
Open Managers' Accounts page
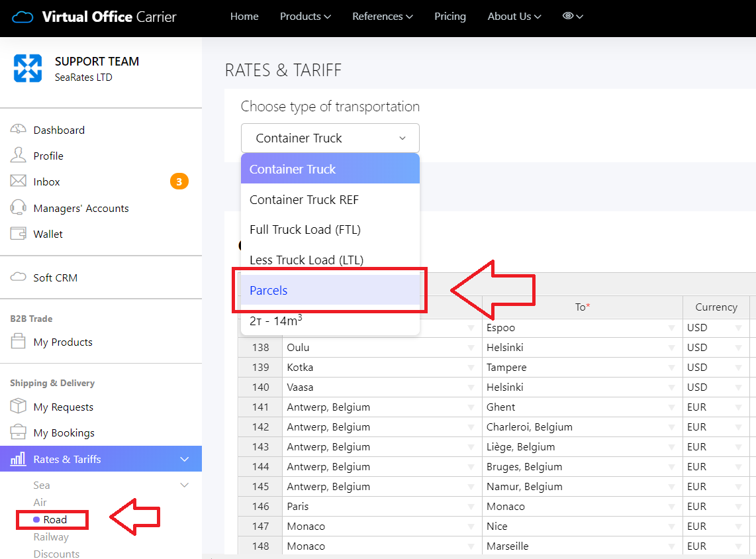click(x=81, y=209)
